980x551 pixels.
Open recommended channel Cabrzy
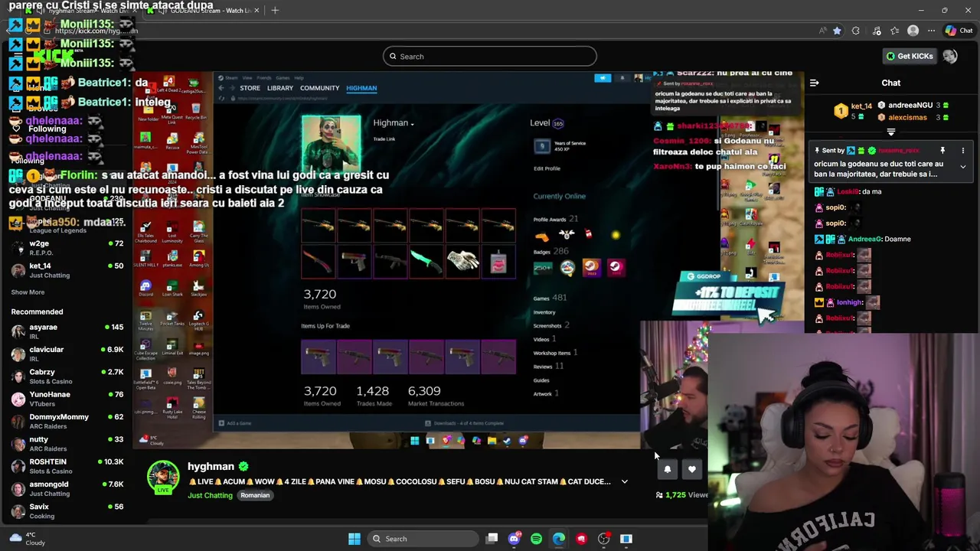pos(67,377)
